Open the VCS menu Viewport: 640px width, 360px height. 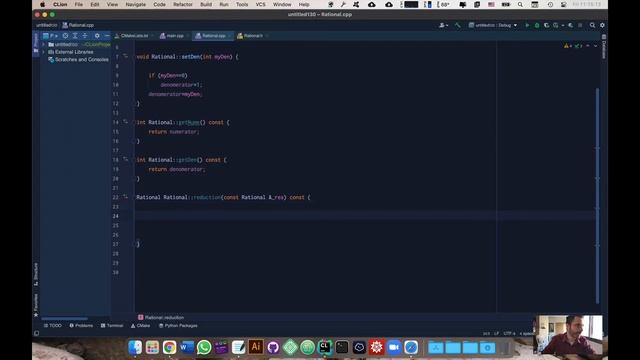pyautogui.click(x=260, y=4)
